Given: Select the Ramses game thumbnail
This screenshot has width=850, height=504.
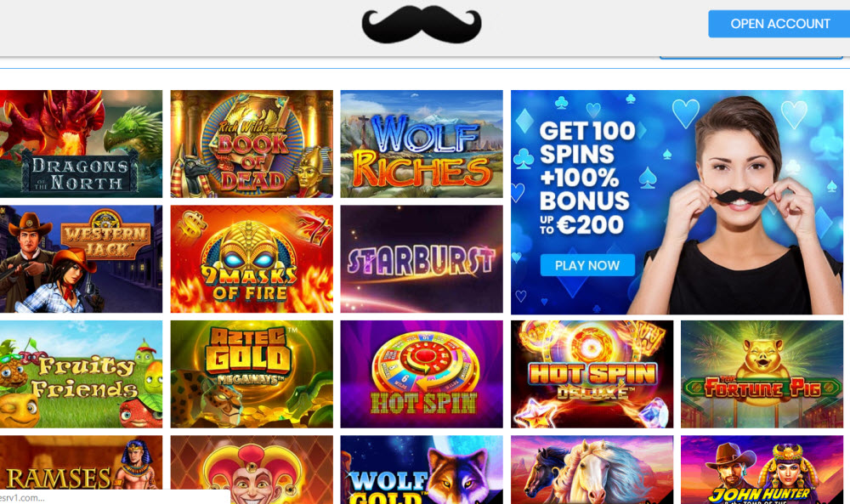Looking at the screenshot, I should pos(81,463).
